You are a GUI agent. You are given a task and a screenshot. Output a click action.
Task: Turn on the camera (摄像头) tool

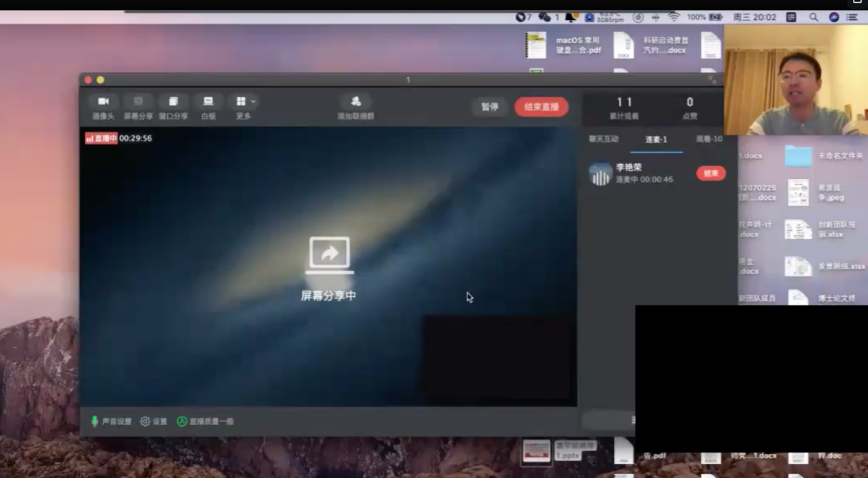[103, 102]
